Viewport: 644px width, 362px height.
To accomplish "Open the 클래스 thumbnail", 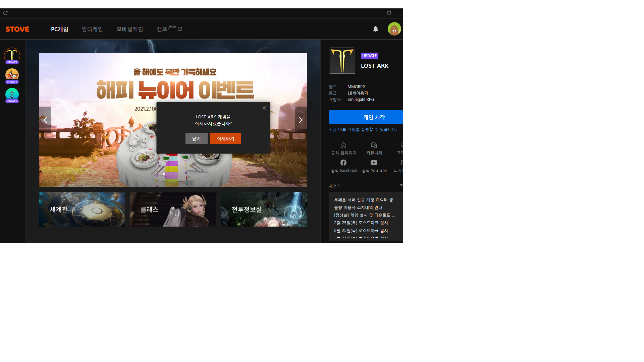I will pyautogui.click(x=173, y=209).
